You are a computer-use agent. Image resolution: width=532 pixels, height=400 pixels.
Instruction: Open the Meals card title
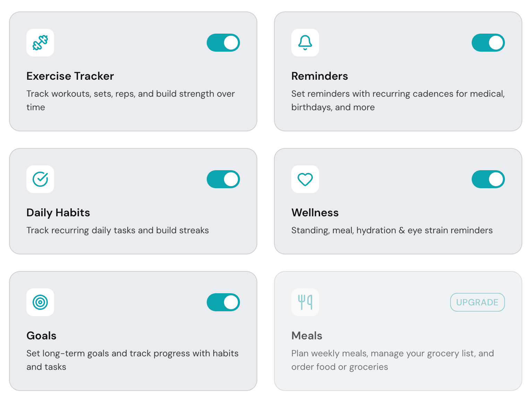[x=307, y=336]
